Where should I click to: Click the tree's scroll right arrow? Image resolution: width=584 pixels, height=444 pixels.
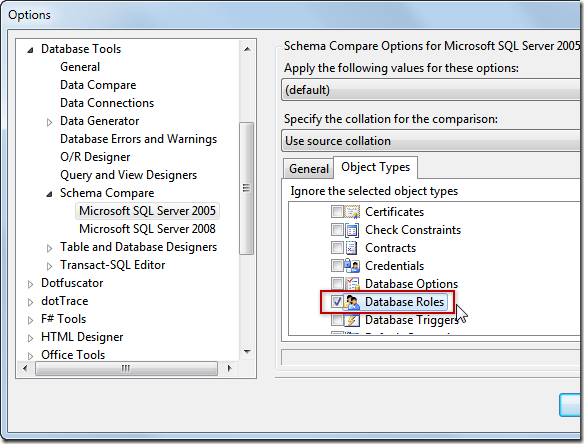click(x=229, y=368)
